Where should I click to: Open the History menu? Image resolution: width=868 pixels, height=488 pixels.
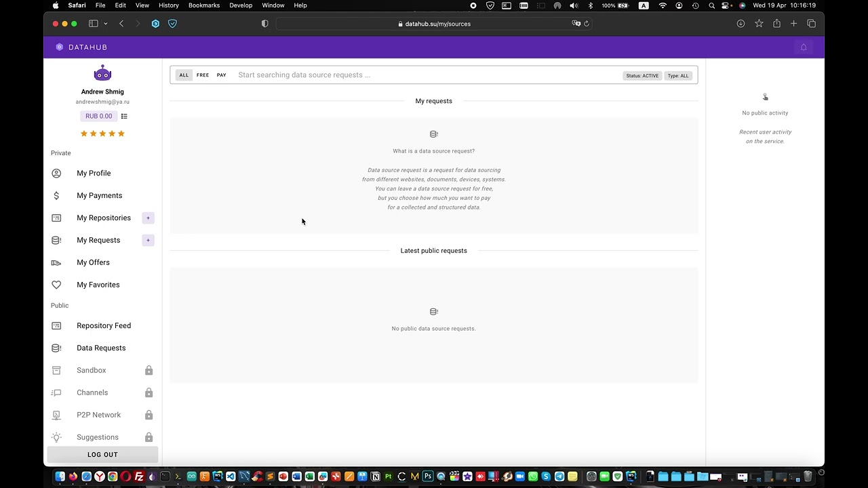tap(169, 5)
